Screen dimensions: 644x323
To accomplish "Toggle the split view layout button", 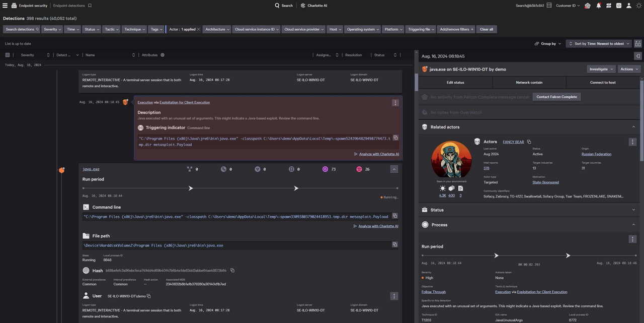I will point(638,44).
